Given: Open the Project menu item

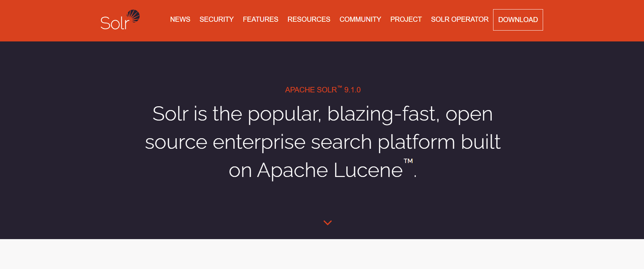Looking at the screenshot, I should point(406,19).
